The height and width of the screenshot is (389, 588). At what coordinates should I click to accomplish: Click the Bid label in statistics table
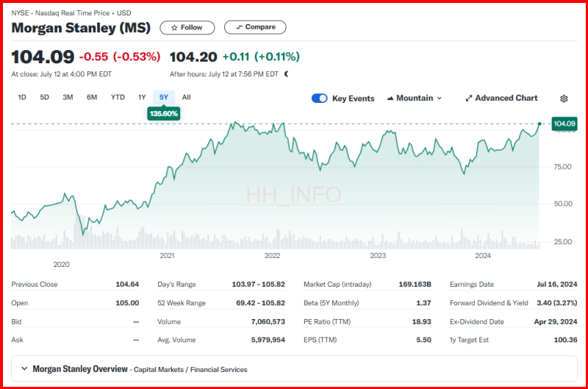tap(16, 322)
